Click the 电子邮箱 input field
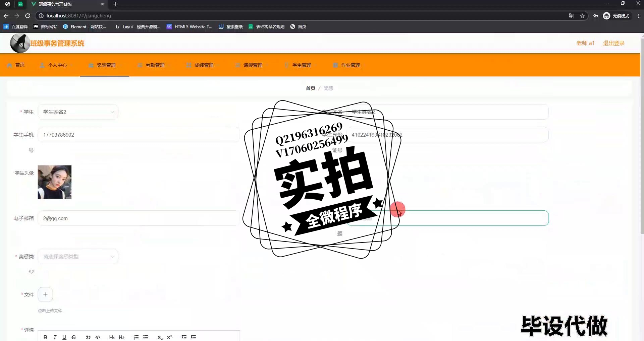Screen dimensions: 644x341 (x=139, y=218)
